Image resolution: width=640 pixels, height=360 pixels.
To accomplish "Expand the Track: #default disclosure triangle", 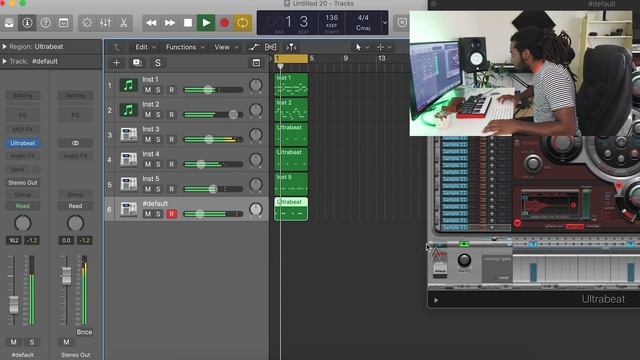I will click(x=4, y=61).
